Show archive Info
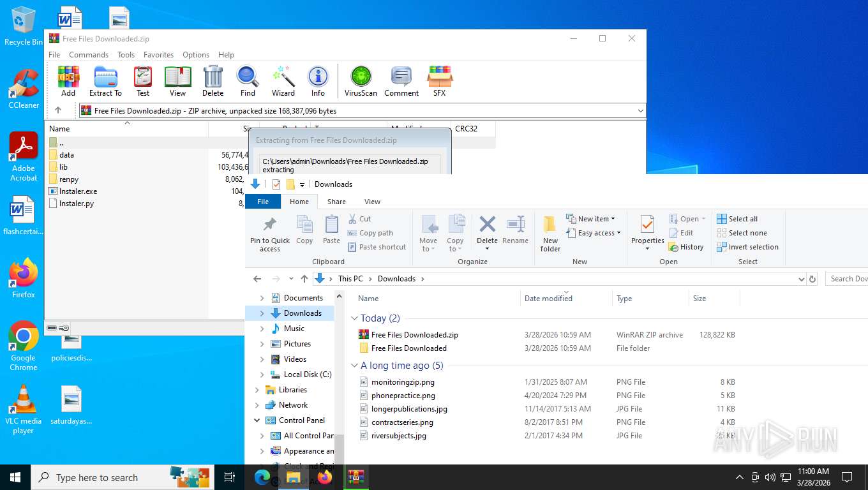This screenshot has width=868, height=490. [x=318, y=81]
